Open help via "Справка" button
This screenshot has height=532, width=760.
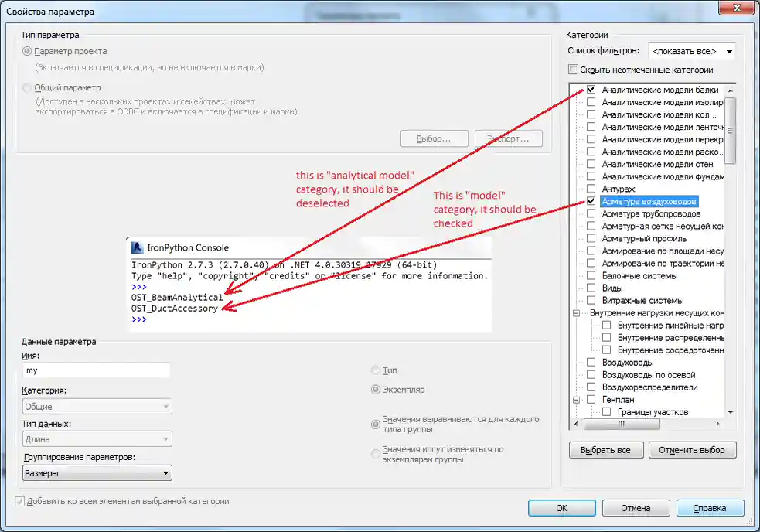pos(709,508)
